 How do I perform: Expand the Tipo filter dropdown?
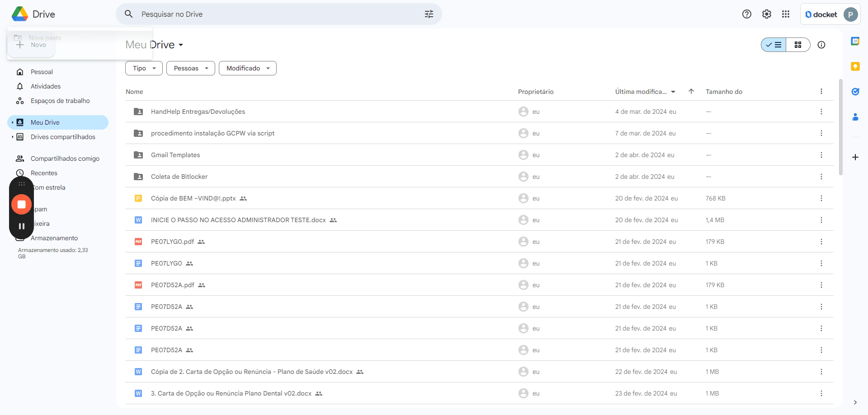tap(144, 68)
